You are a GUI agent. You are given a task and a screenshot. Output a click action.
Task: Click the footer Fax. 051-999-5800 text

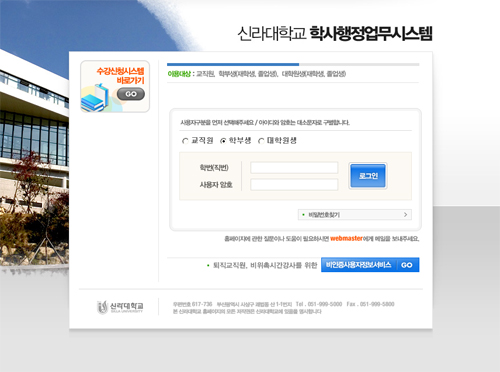tap(370, 304)
